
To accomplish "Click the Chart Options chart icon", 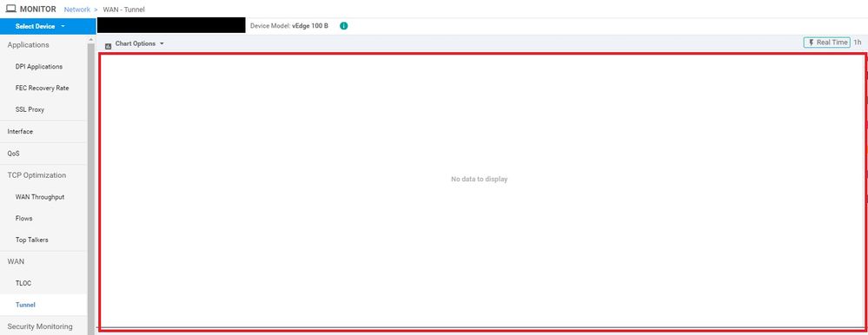I will point(108,46).
